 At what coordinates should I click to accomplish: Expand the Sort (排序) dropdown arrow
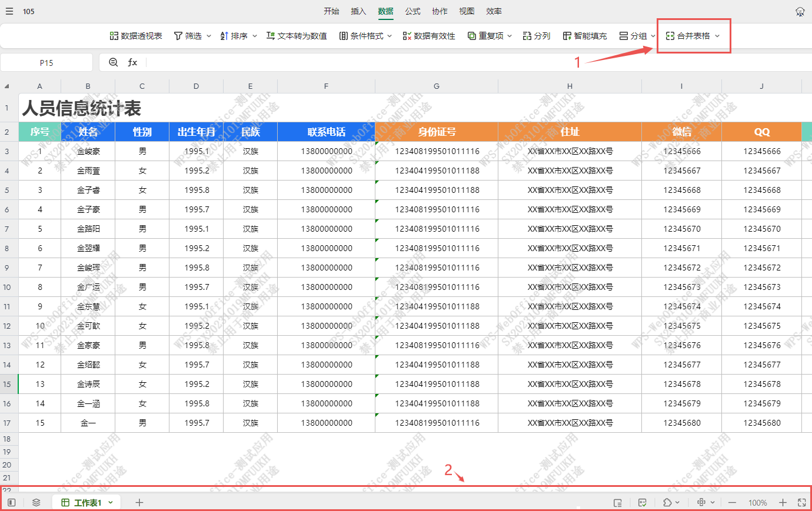(x=255, y=36)
